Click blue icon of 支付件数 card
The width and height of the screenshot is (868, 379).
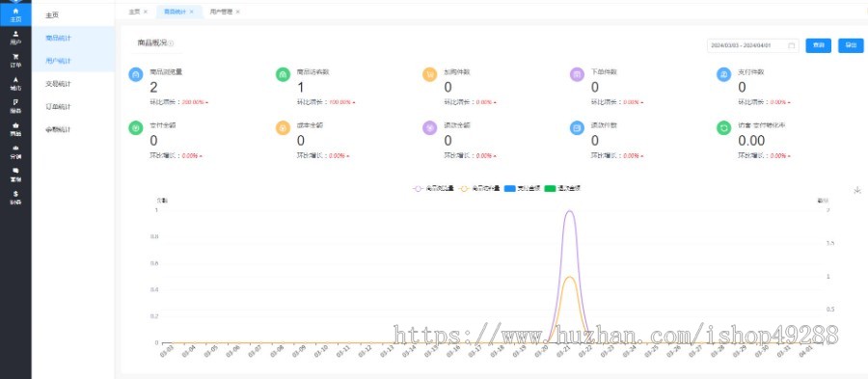pos(723,74)
